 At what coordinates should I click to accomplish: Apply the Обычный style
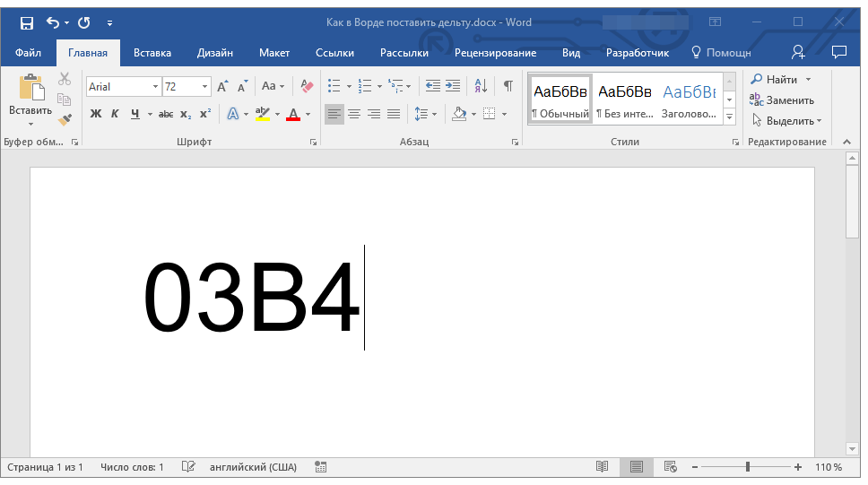(x=560, y=100)
